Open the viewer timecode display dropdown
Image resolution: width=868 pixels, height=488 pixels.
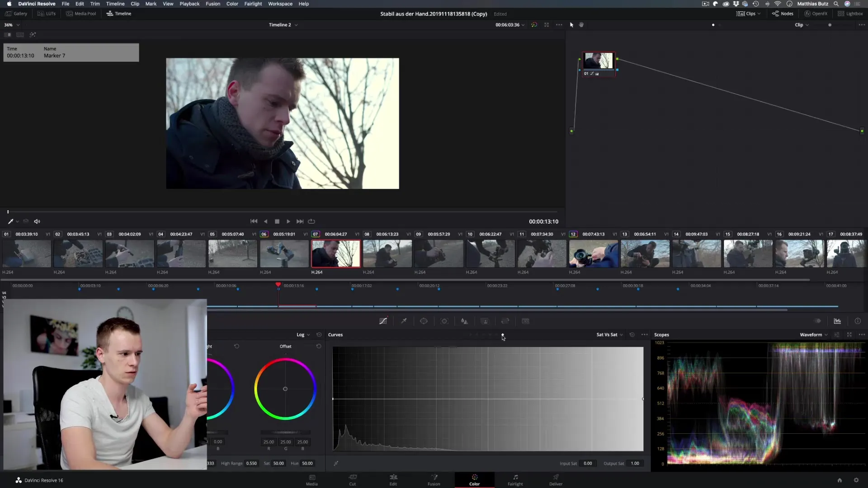pyautogui.click(x=510, y=25)
